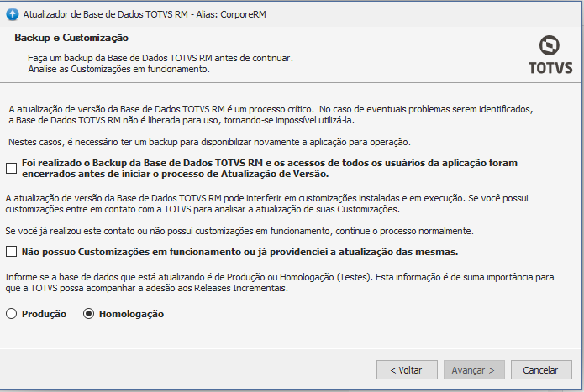
Task: Enable the Não possuo Customizações checkbox
Action: coord(12,252)
